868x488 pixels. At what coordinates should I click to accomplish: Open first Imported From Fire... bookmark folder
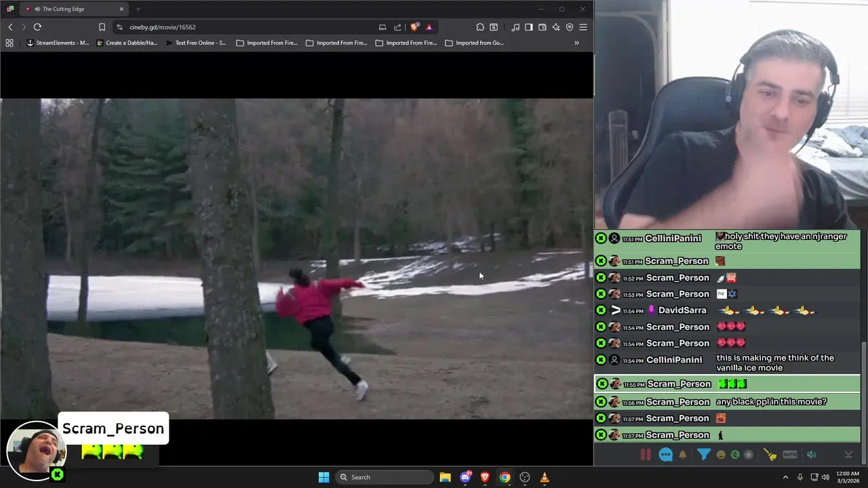(x=267, y=43)
